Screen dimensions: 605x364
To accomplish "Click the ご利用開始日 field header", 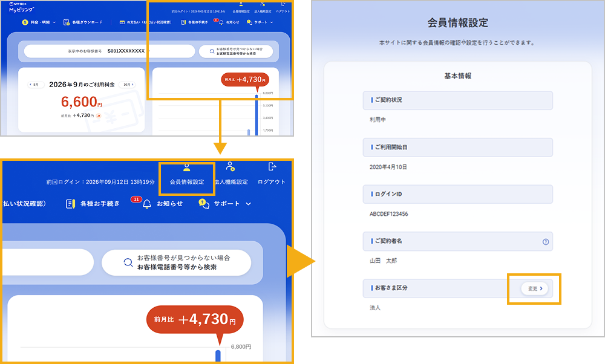I will 457,148.
